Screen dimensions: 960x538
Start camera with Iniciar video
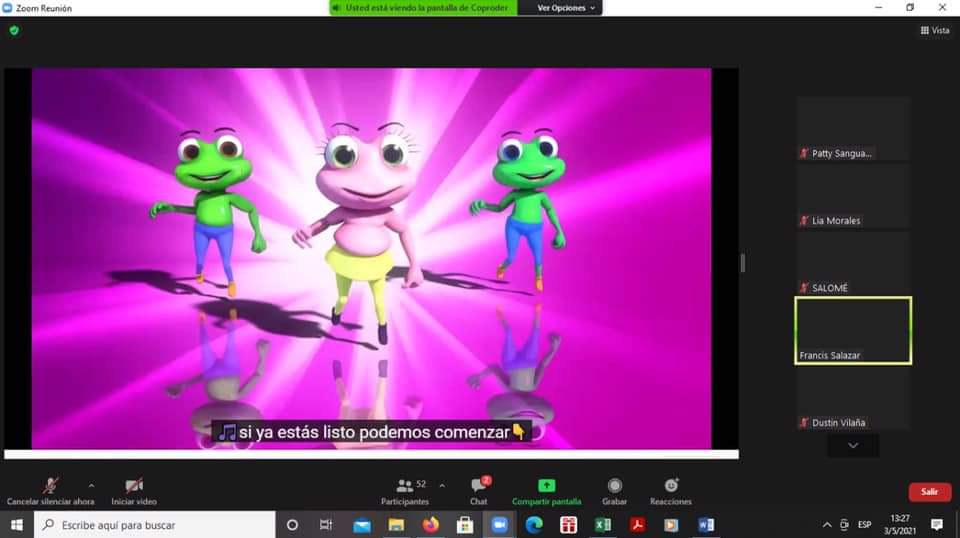coord(134,491)
